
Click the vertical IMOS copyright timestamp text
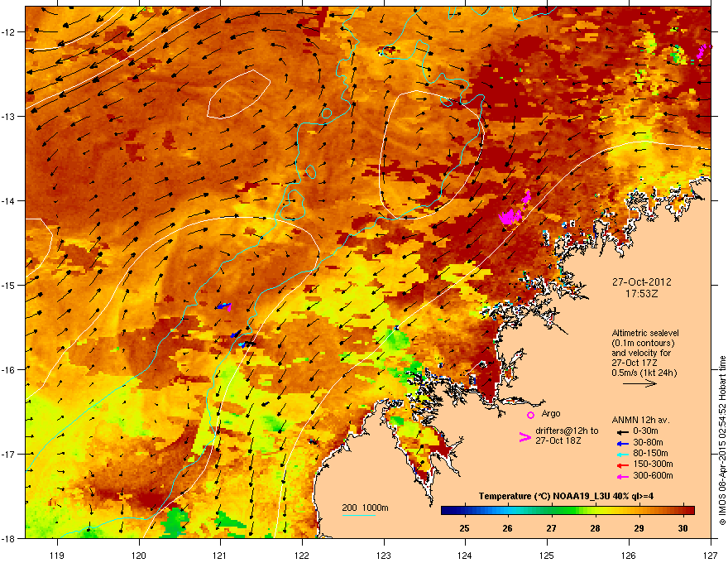point(722,440)
